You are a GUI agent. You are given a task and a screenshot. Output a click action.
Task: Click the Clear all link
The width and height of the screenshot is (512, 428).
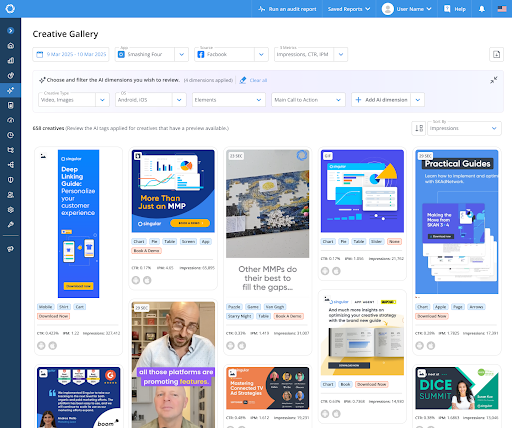pos(258,80)
